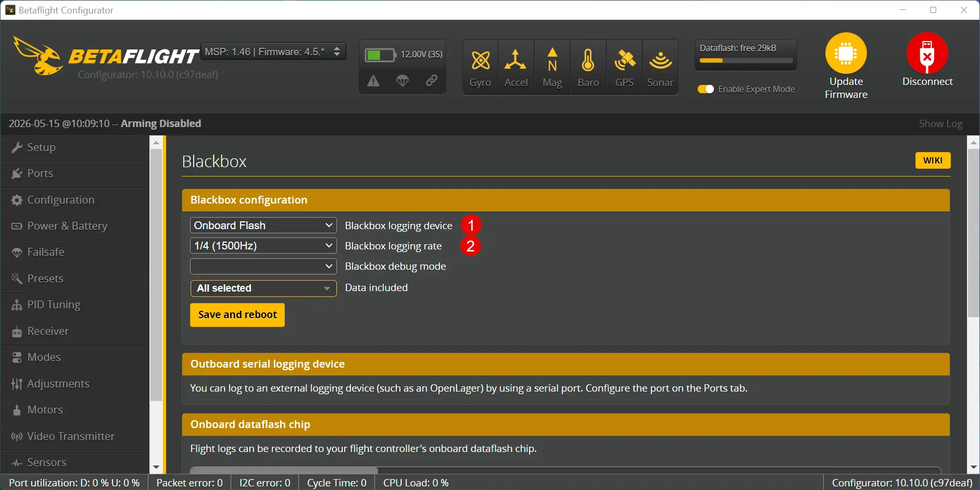Select the Modes tab

tap(75, 357)
